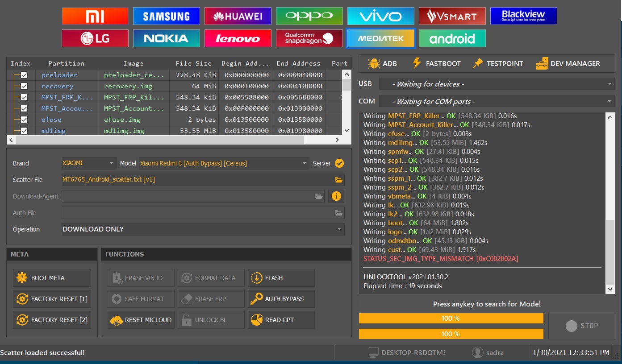The image size is (622, 364).
Task: Click the STATUS_SEC_IMG_TYPE_MISMATCH error line
Action: tap(441, 259)
